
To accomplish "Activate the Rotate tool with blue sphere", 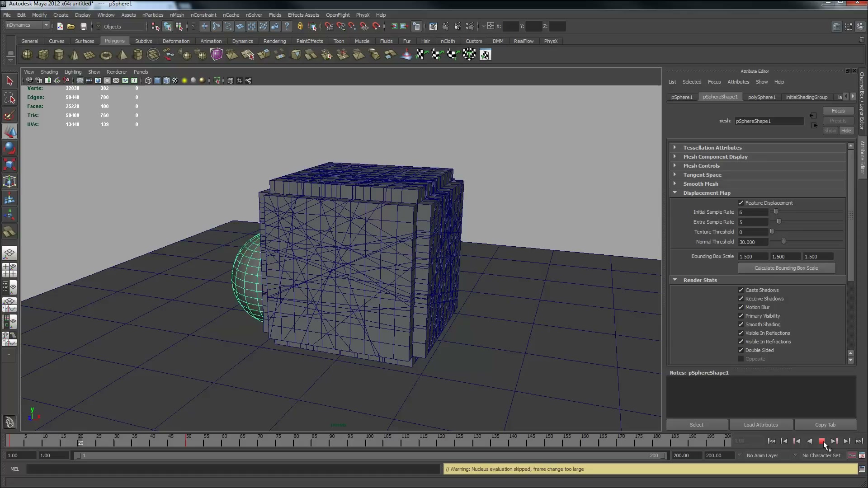I will coord(9,148).
